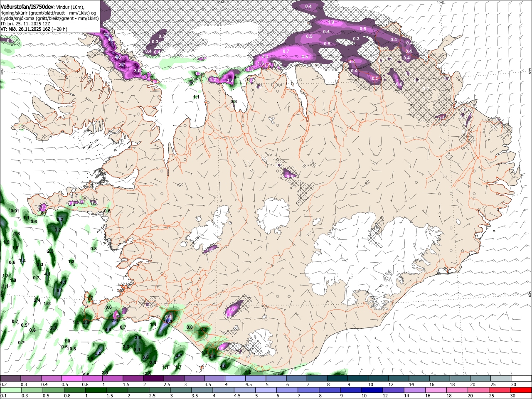Click the 'Vindur (10m)' caption text

pyautogui.click(x=71, y=7)
